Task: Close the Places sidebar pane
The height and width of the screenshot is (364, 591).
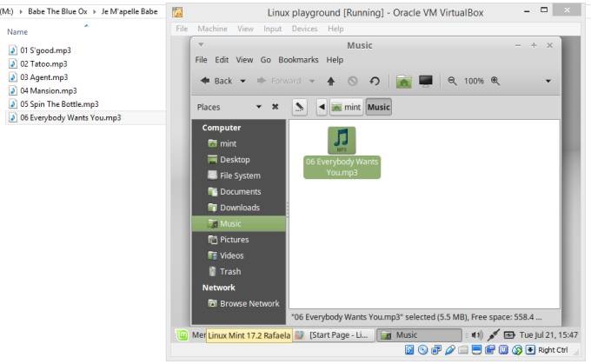Action: tap(276, 107)
